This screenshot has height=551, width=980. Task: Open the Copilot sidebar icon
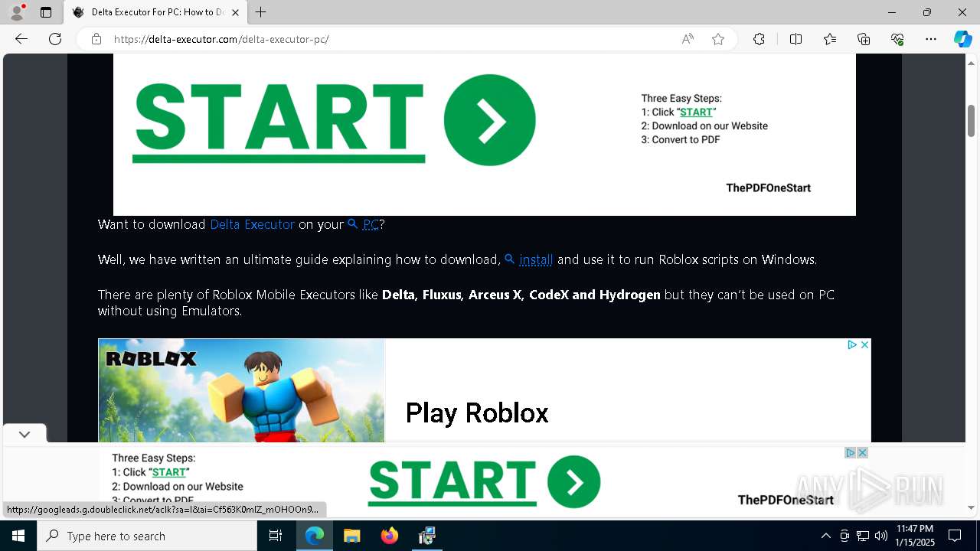tap(962, 39)
